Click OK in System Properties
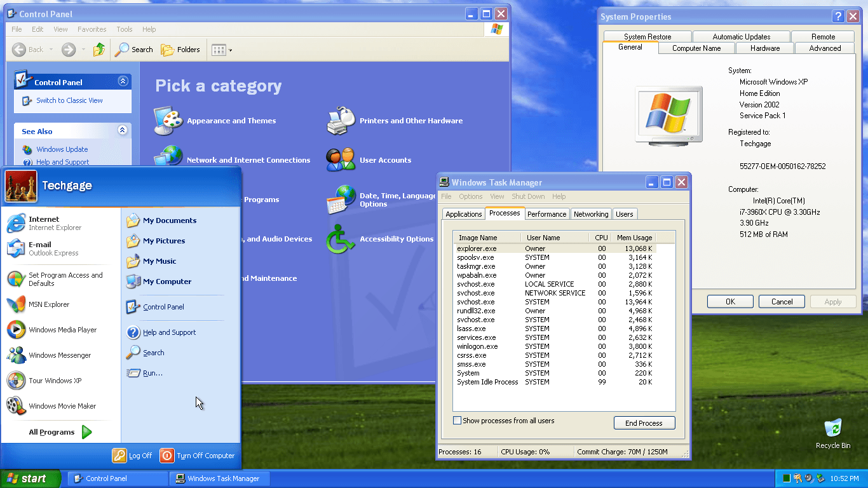The width and height of the screenshot is (868, 488). point(730,302)
